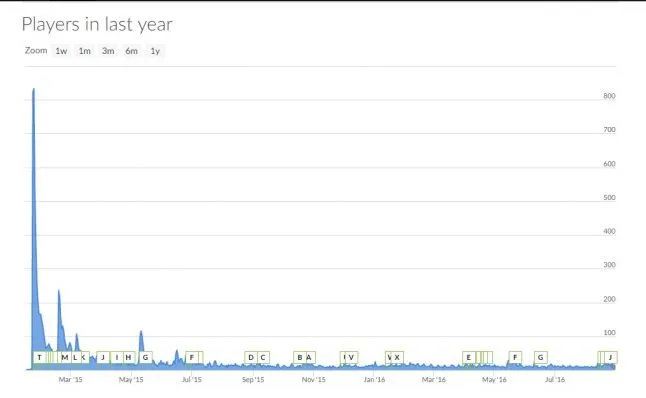Select the D event flag
The image size is (646, 398).
click(x=251, y=357)
